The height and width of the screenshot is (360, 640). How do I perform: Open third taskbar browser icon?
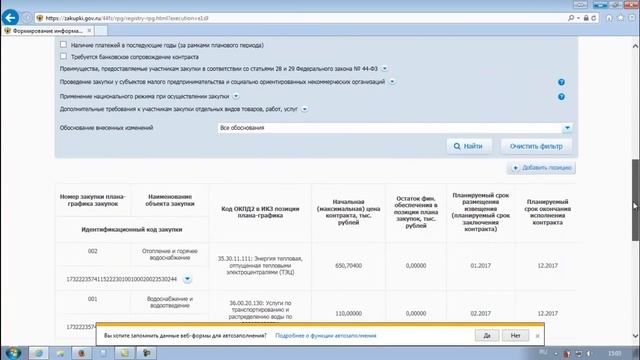click(x=81, y=353)
